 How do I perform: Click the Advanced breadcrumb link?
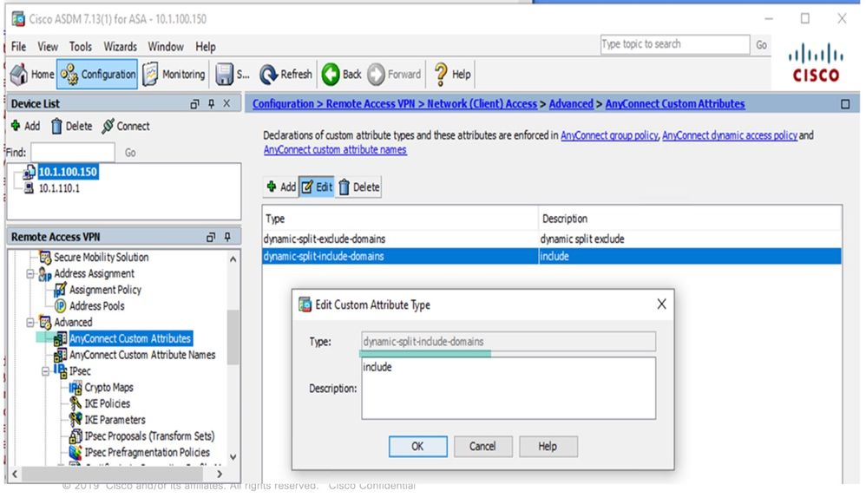pyautogui.click(x=571, y=104)
